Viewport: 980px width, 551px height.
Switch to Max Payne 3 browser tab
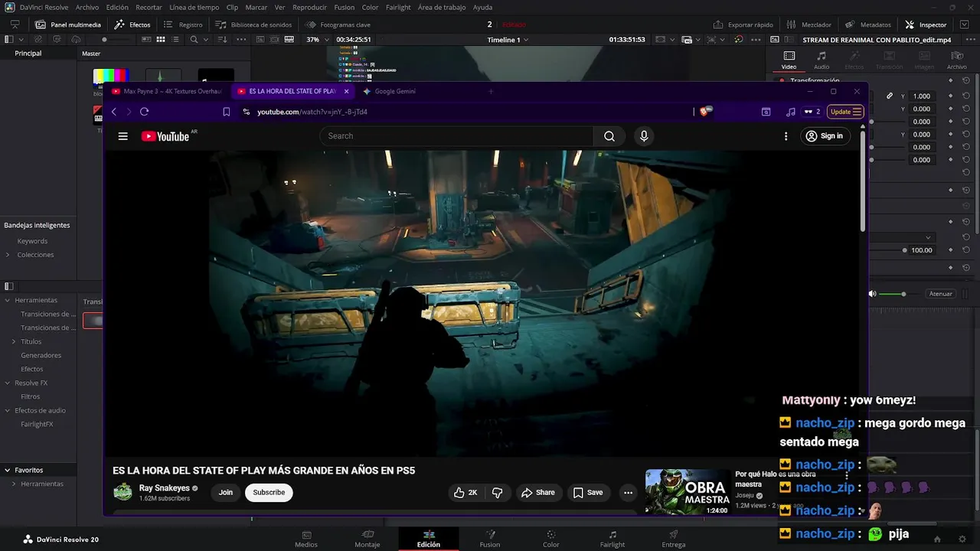click(x=166, y=91)
